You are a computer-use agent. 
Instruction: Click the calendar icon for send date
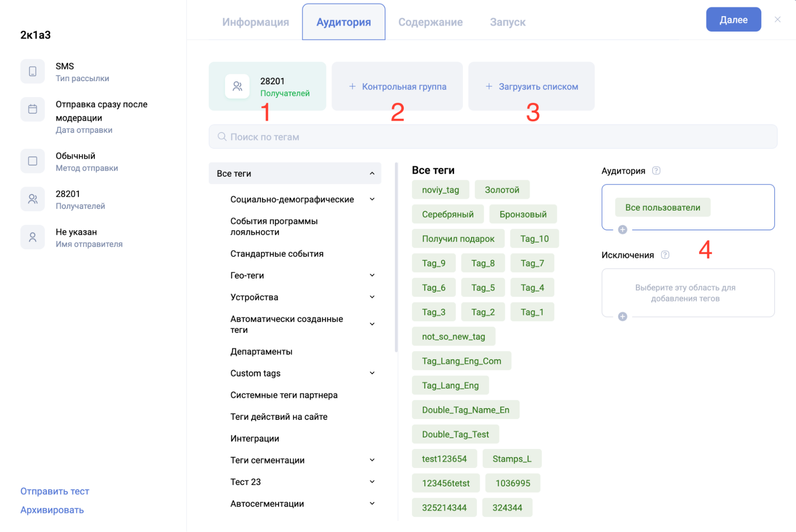pos(33,109)
